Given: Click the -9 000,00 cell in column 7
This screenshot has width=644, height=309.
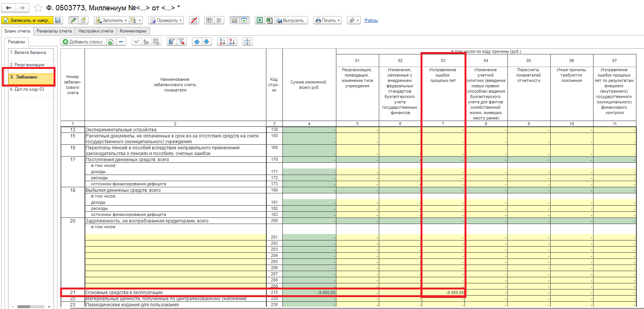Looking at the screenshot, I should point(443,293).
